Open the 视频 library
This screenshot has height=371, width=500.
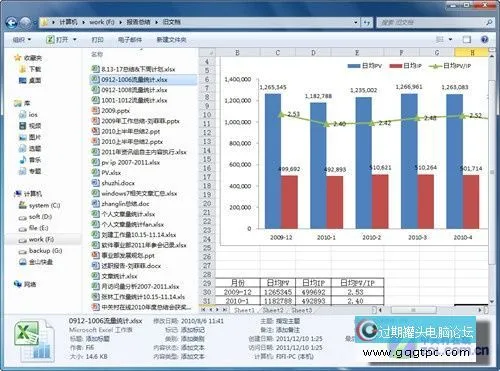point(30,126)
